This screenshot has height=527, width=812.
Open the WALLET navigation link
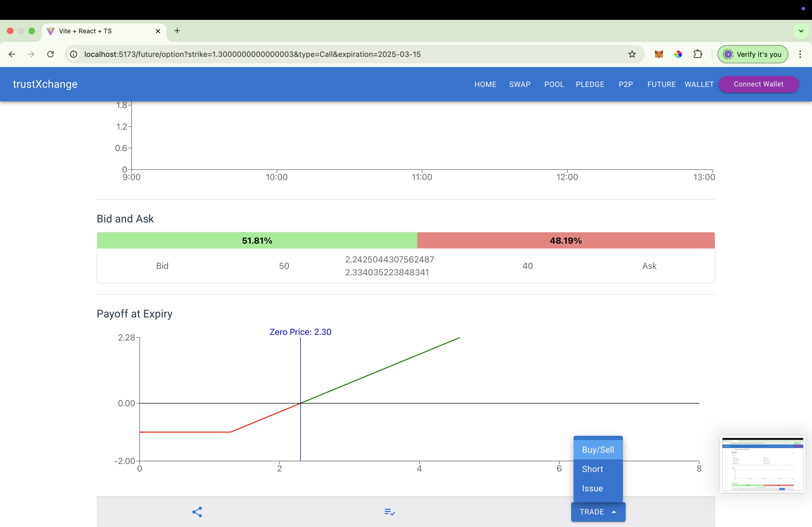(699, 84)
